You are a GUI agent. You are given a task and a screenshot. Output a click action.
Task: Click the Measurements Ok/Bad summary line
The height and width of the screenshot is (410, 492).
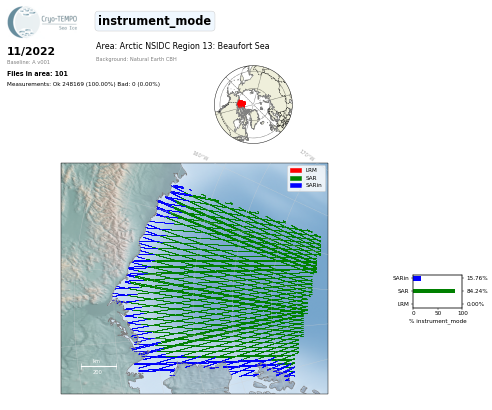[x=83, y=84]
